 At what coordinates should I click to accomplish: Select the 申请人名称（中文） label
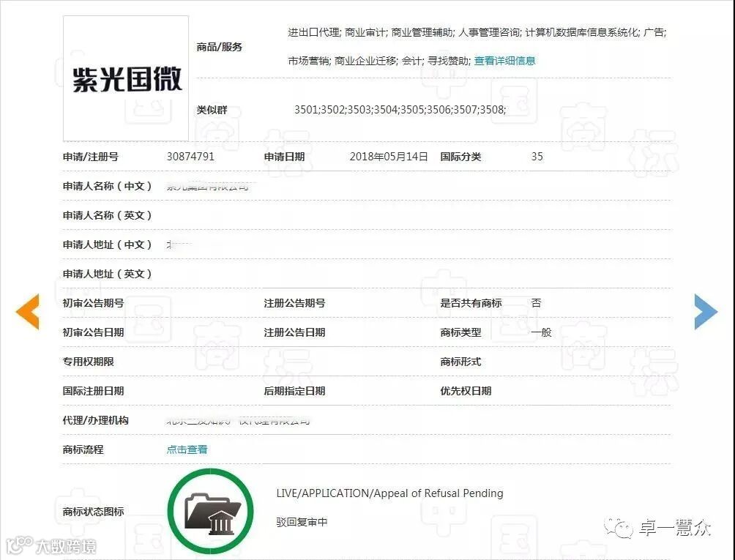(x=108, y=186)
